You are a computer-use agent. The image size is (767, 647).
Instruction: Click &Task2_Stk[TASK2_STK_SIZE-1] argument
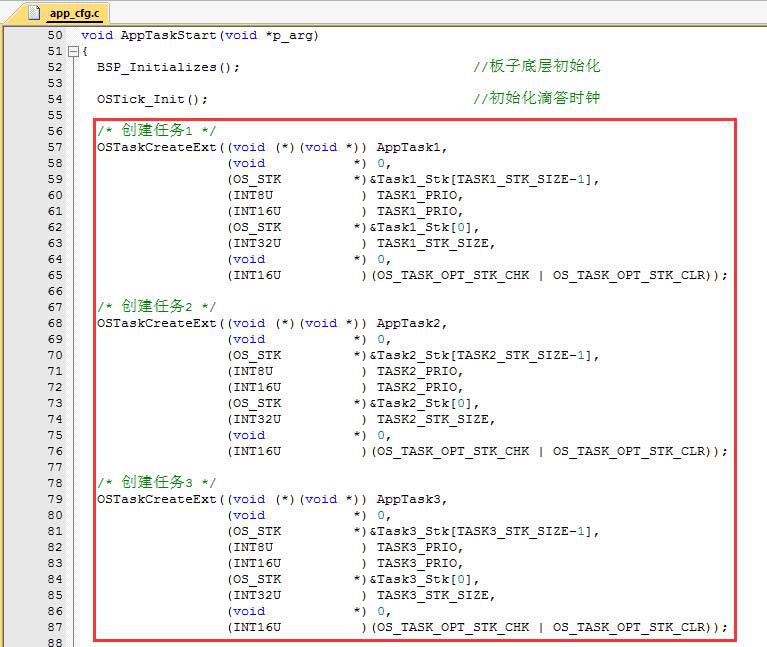point(481,356)
